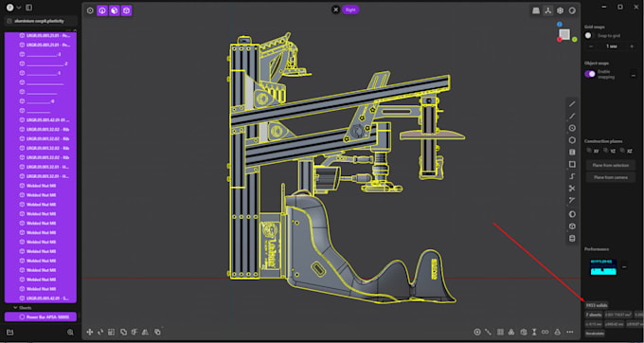Image resolution: width=644 pixels, height=343 pixels.
Task: Select the scissors trim tool
Action: click(572, 189)
